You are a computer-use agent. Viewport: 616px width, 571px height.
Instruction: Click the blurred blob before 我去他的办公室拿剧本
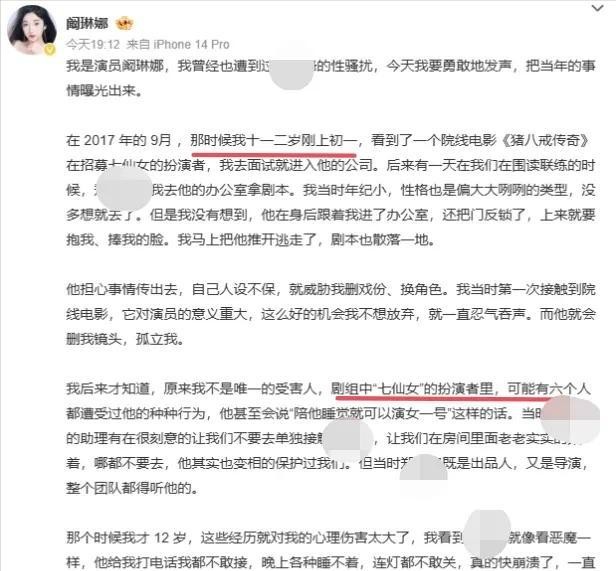[124, 189]
